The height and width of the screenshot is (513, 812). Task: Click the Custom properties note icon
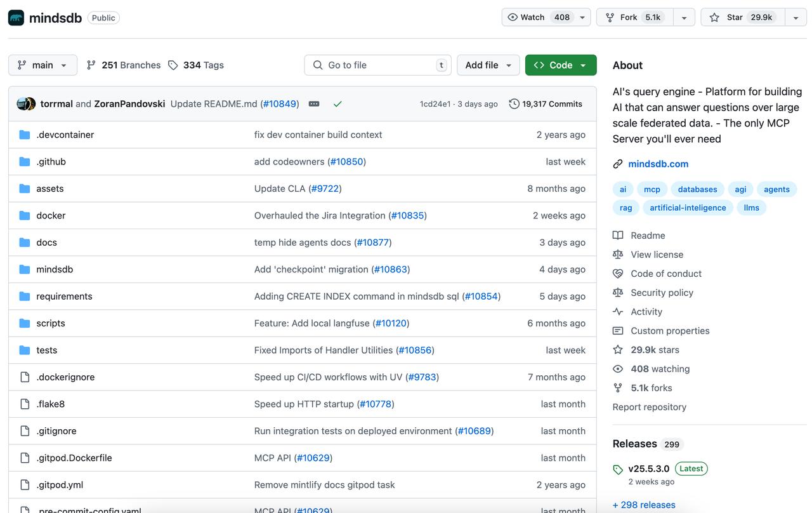pos(618,331)
